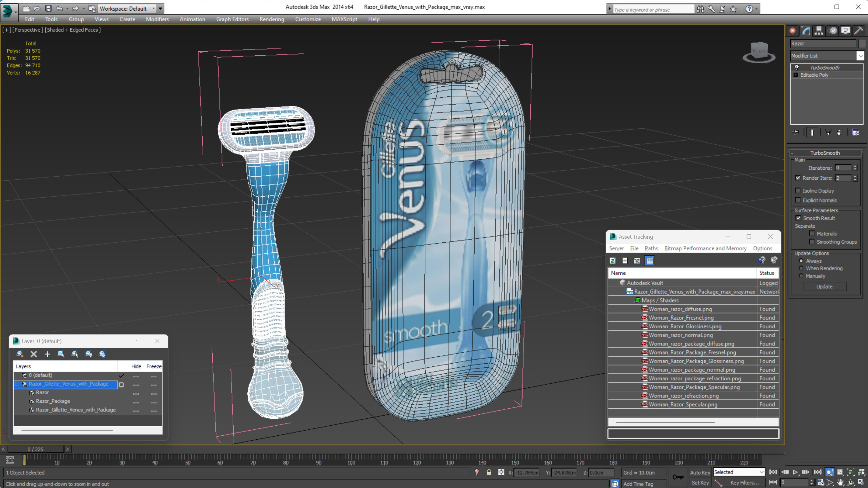Click the Redo arrow icon
This screenshot has width=868, height=488.
click(75, 9)
